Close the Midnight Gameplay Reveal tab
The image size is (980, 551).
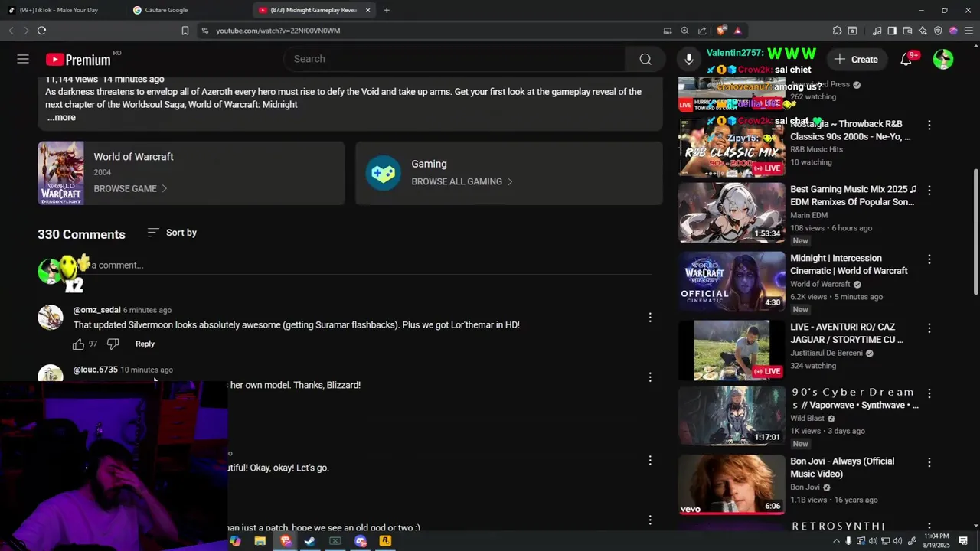point(368,10)
